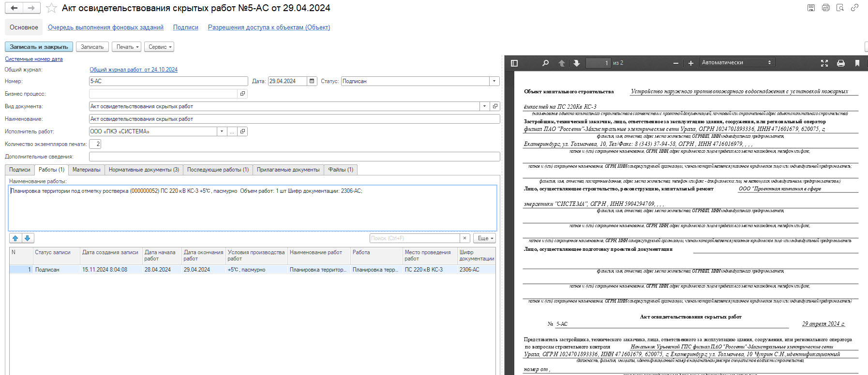The height and width of the screenshot is (375, 868).
Task: Open the Общий журнал работ link
Action: pyautogui.click(x=134, y=70)
